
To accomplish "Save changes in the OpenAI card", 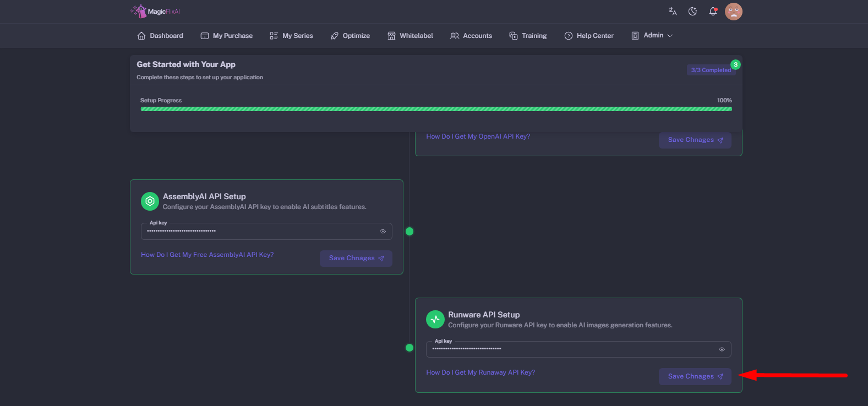I will [695, 140].
